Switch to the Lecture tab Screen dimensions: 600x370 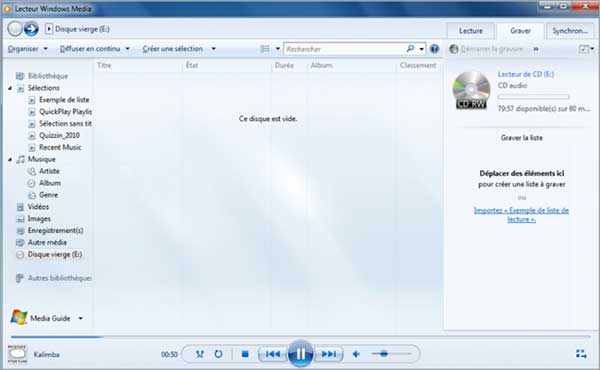pyautogui.click(x=471, y=31)
